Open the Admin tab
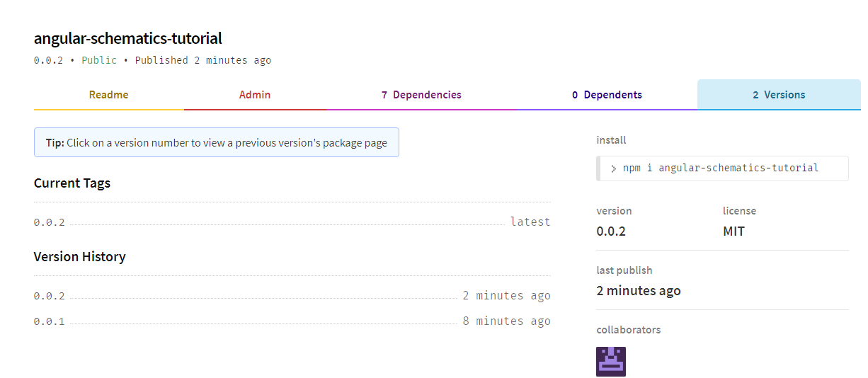 (255, 95)
